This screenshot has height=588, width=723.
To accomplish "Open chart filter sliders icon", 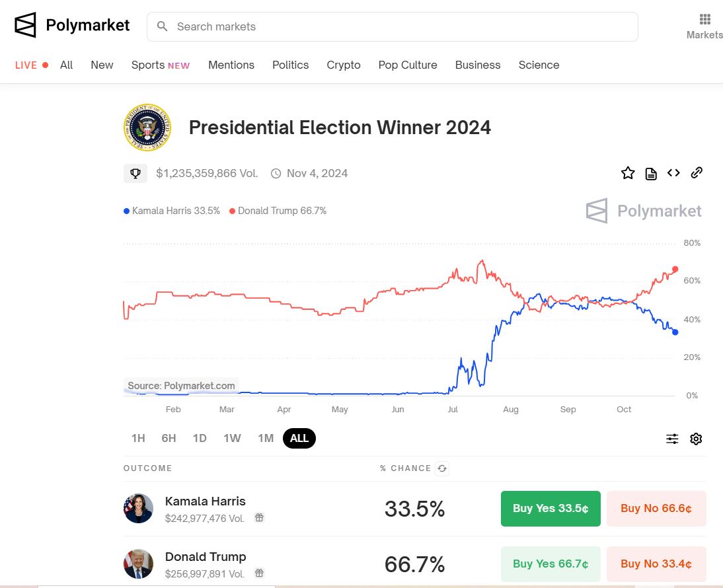I will [x=672, y=439].
